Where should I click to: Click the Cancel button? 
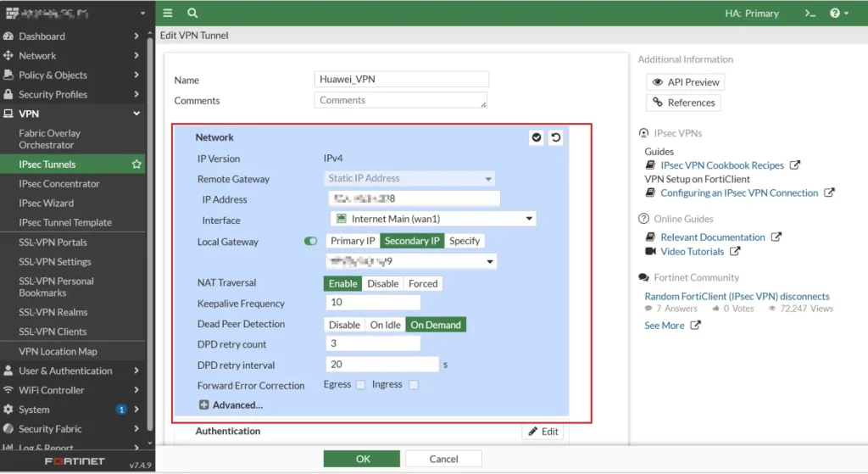click(443, 459)
